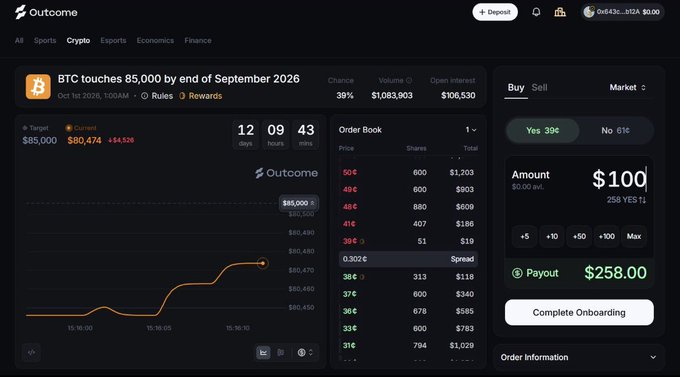Click the 37¢ bid price
This screenshot has height=377, width=680.
coord(350,294)
